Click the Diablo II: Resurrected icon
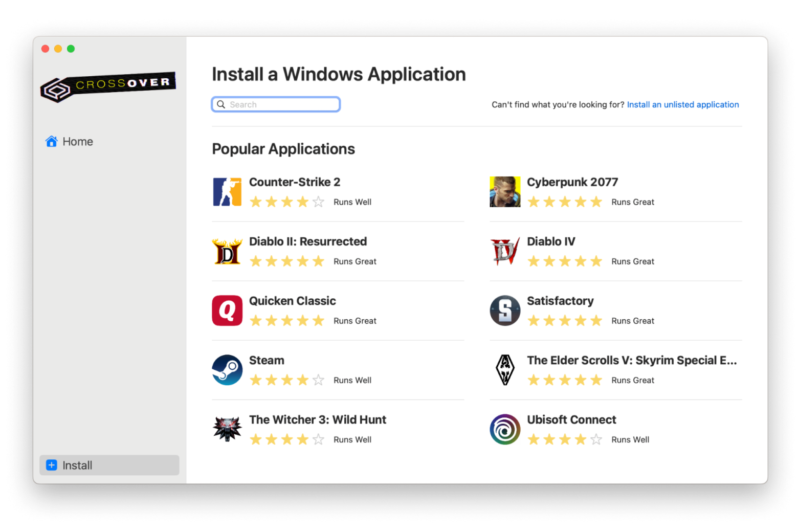This screenshot has height=532, width=798. pyautogui.click(x=227, y=251)
